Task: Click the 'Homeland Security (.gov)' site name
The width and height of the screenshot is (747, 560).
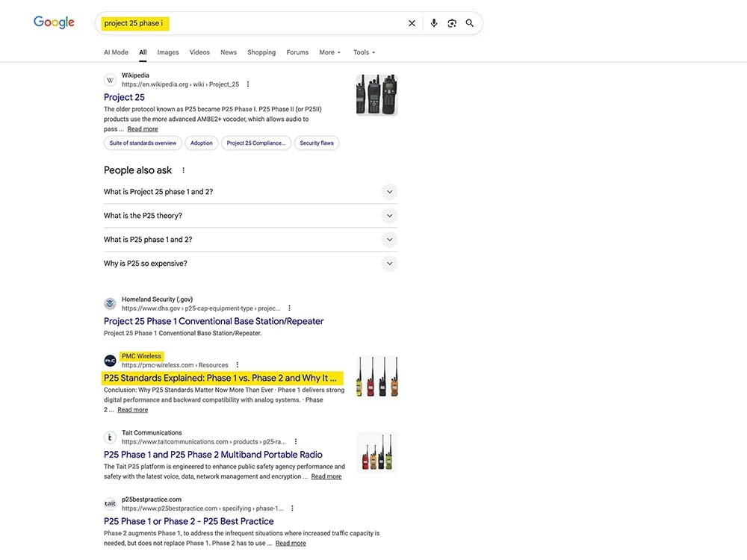Action: (157, 299)
